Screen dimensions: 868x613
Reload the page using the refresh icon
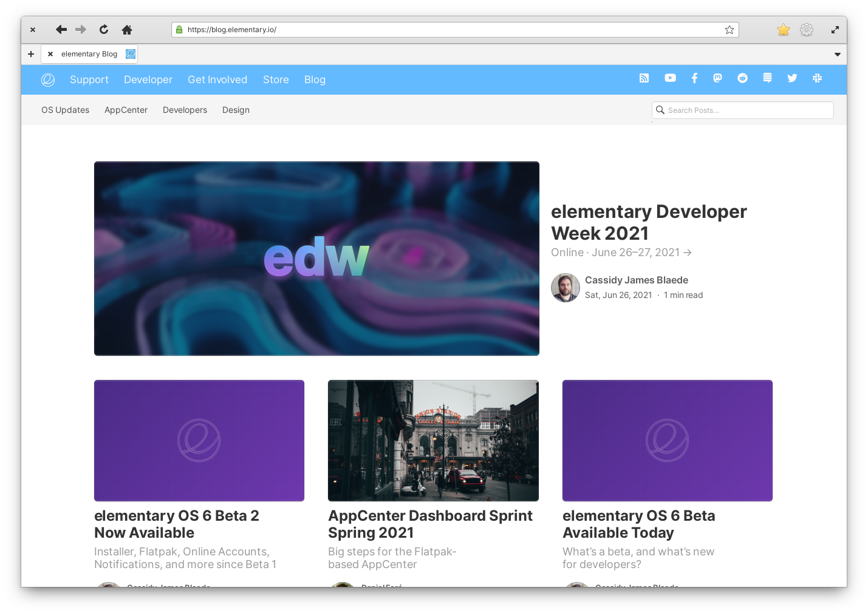coord(103,29)
